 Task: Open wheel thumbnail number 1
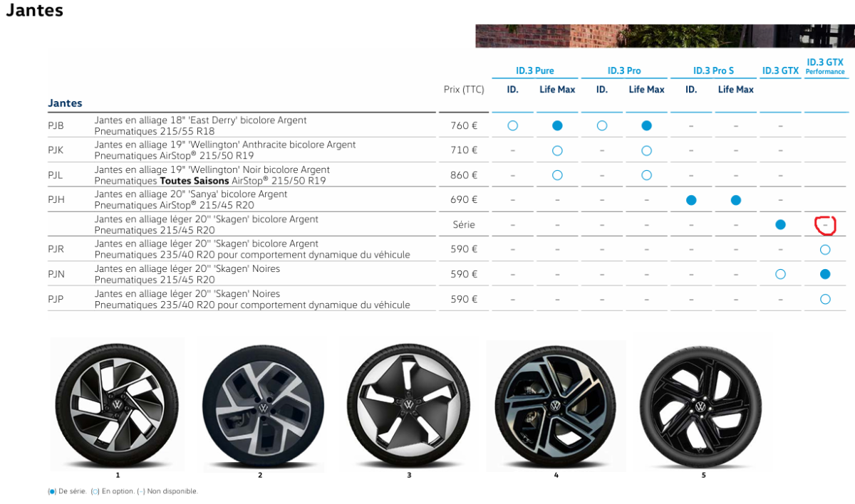118,404
